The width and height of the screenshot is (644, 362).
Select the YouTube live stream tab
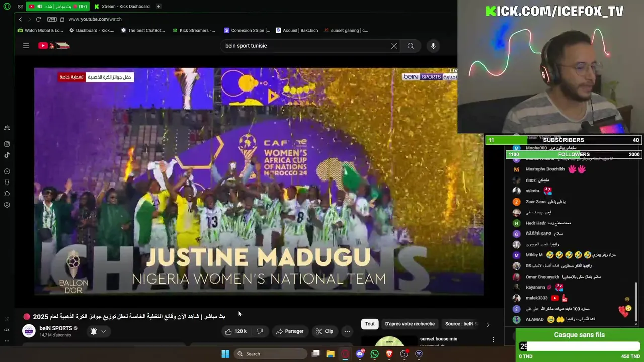[x=57, y=6]
